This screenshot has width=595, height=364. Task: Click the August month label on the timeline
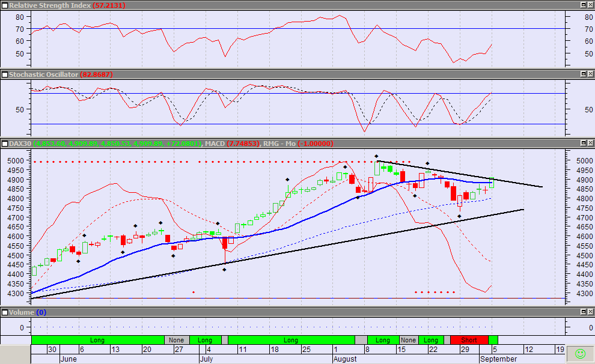click(x=346, y=359)
